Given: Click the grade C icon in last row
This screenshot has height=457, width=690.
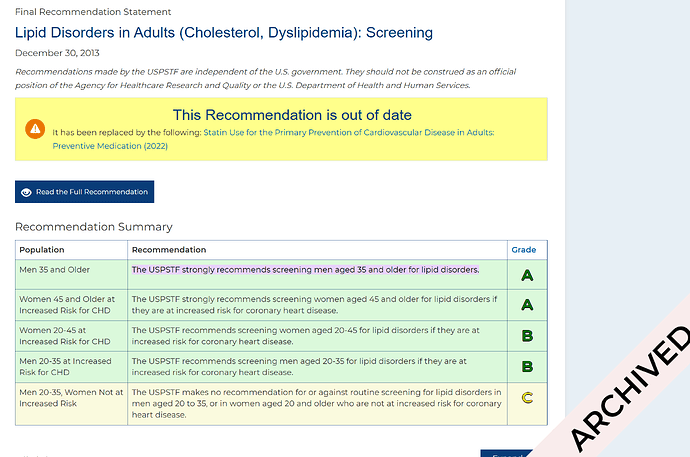Looking at the screenshot, I should coord(527,399).
